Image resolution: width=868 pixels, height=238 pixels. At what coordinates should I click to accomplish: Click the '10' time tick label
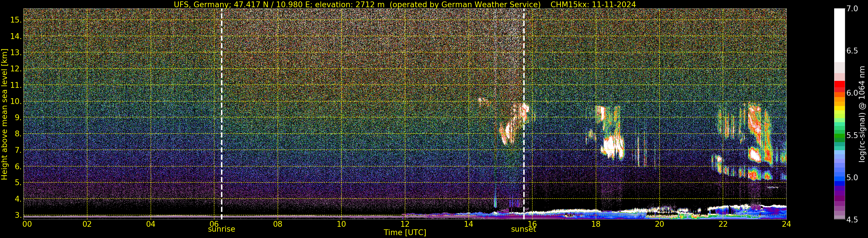coord(341,224)
